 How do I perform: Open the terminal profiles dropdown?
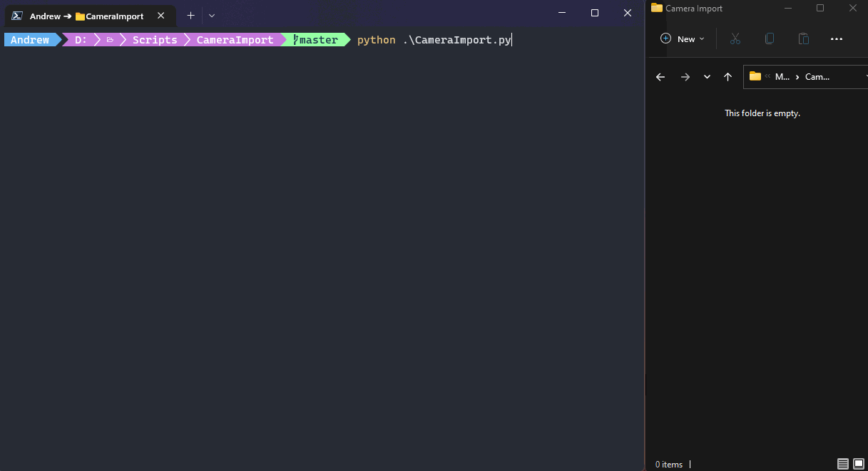(212, 15)
